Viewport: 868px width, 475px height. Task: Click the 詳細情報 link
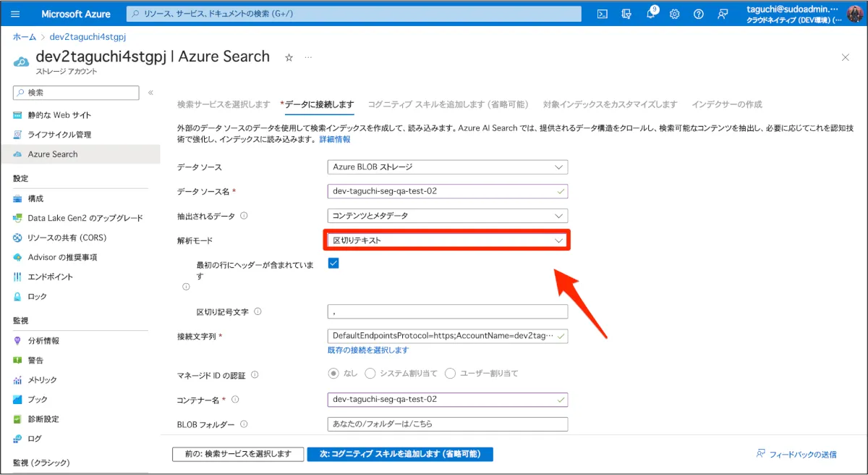click(335, 139)
